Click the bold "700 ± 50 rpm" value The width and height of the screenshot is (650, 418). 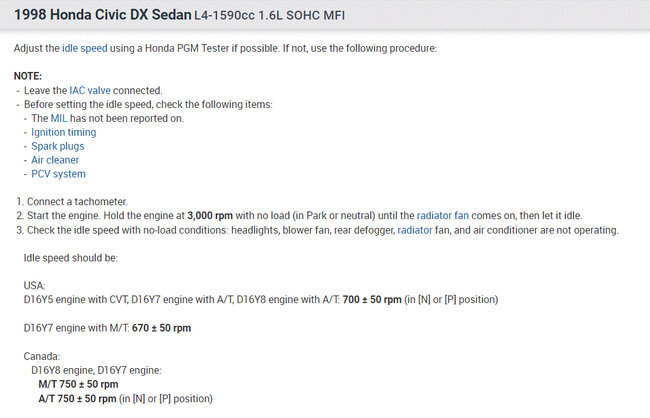coord(371,300)
